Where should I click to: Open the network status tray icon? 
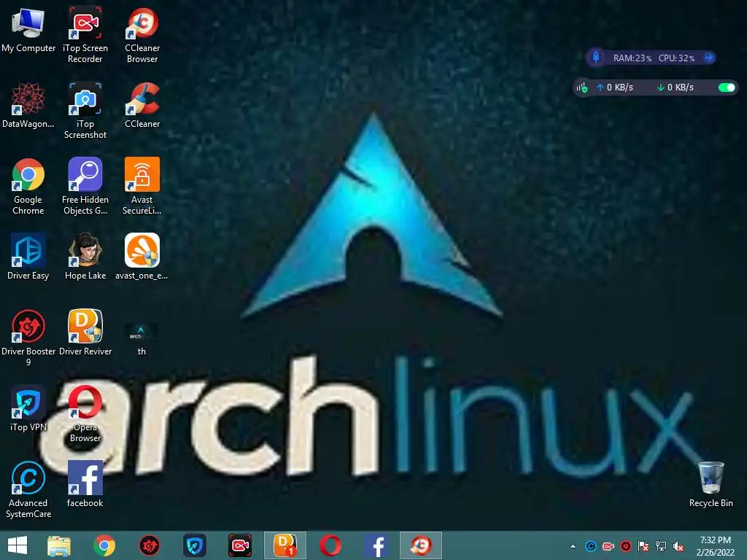[x=661, y=546]
